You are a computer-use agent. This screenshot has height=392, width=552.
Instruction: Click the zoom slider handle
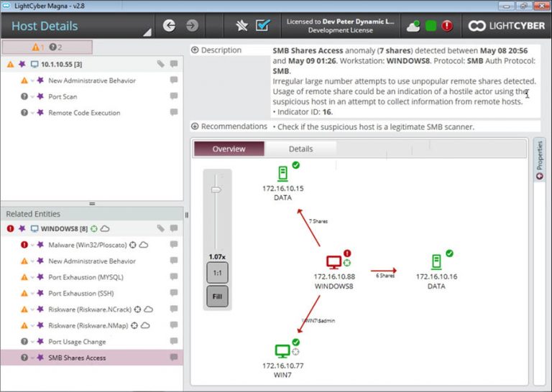[216, 190]
